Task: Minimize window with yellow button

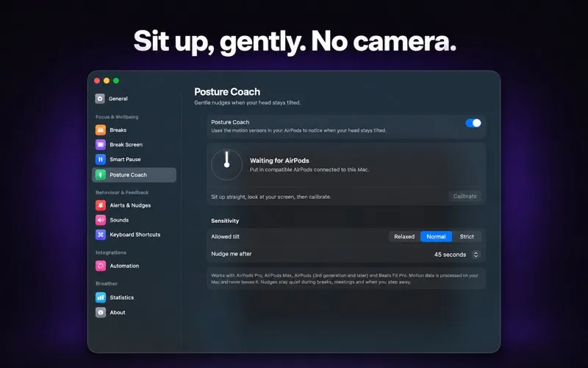Action: tap(107, 81)
